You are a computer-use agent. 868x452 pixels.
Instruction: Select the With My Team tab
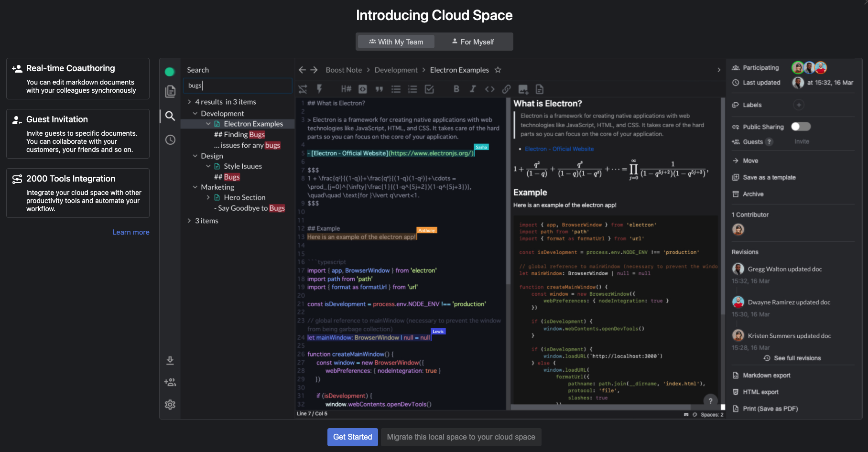point(396,42)
